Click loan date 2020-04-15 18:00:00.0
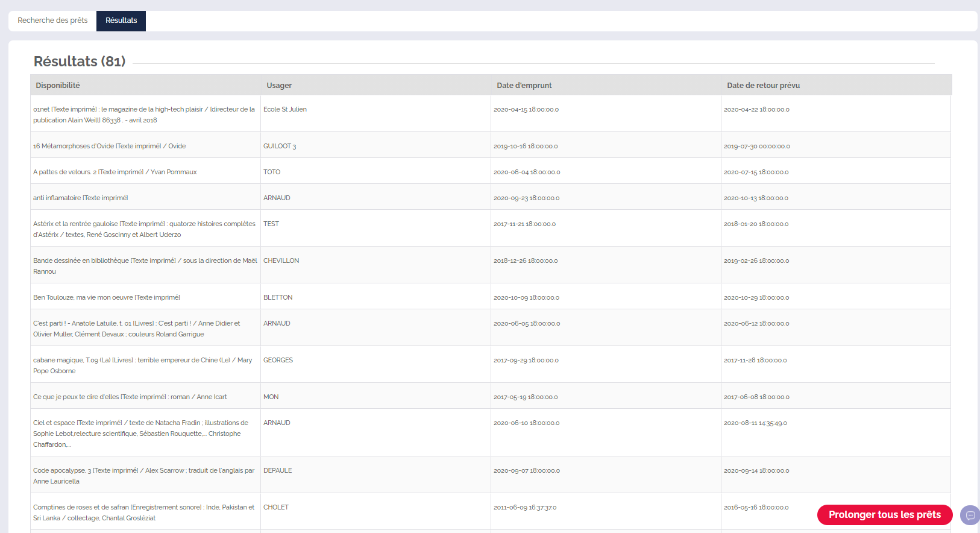The height and width of the screenshot is (533, 980). [526, 109]
